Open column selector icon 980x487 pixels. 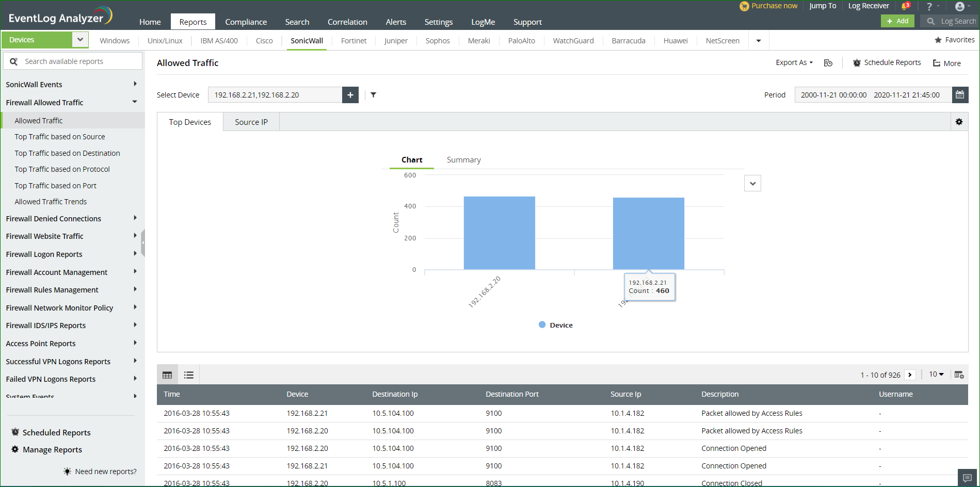[959, 375]
